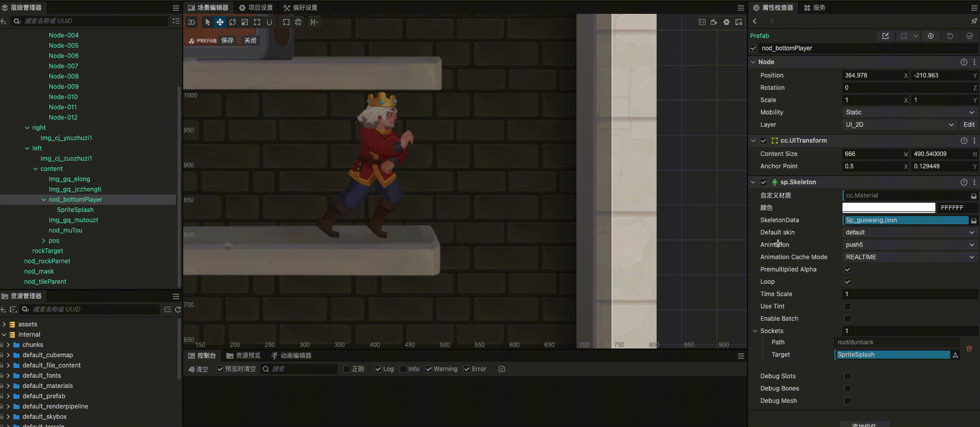Click 保存 to save the prefab
Screen dimensions: 980x427
coord(227,41)
